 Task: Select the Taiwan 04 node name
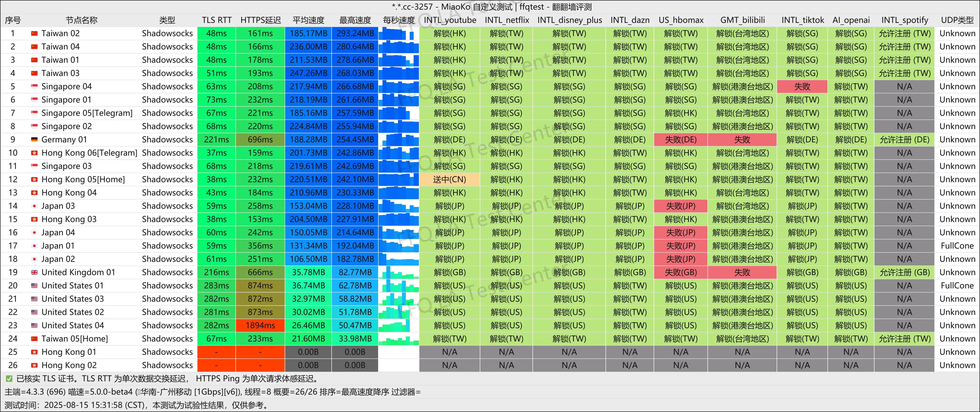60,47
